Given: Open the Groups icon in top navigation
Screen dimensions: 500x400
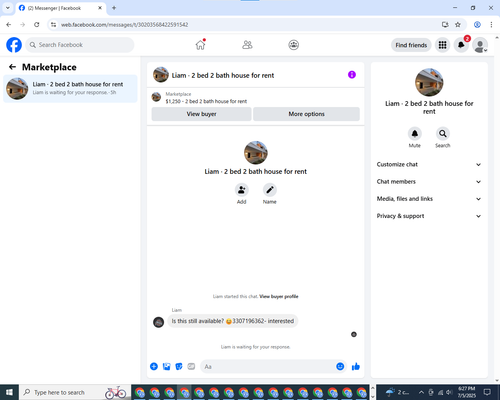Looking at the screenshot, I should (x=293, y=45).
